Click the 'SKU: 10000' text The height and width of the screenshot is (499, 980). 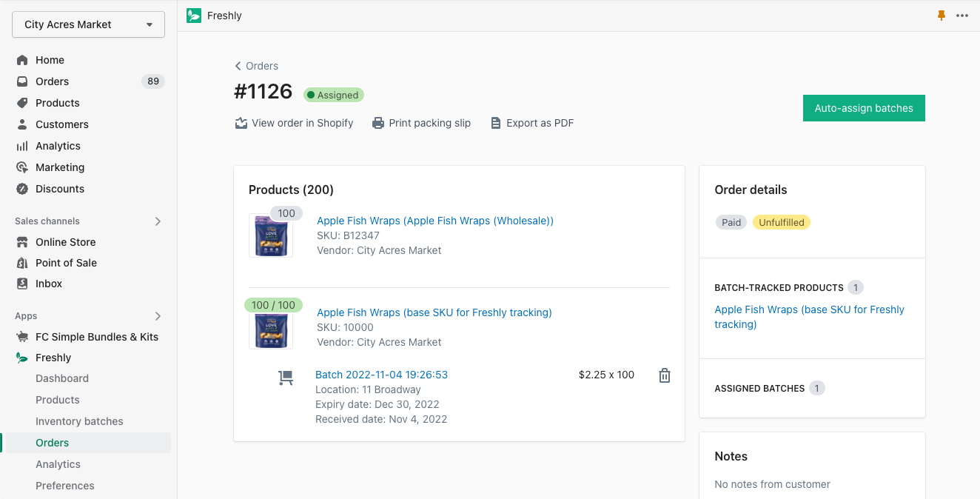point(345,327)
